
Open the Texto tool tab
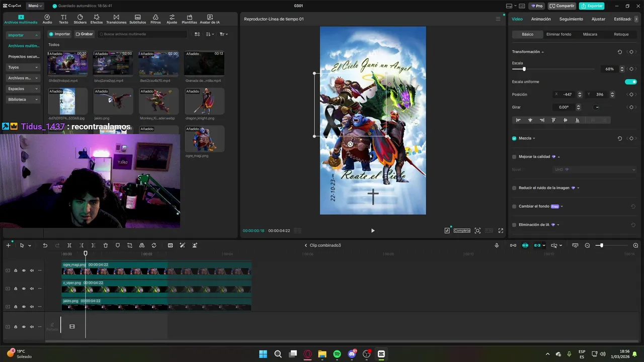63,19
